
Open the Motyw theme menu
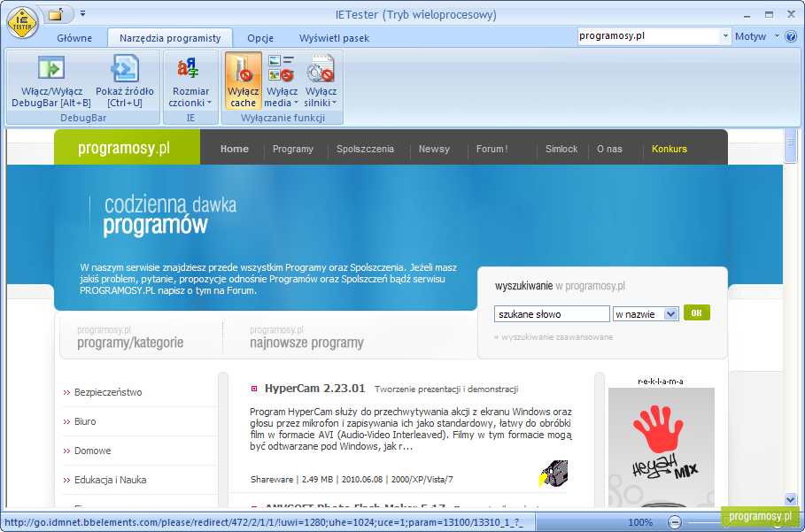pos(757,36)
